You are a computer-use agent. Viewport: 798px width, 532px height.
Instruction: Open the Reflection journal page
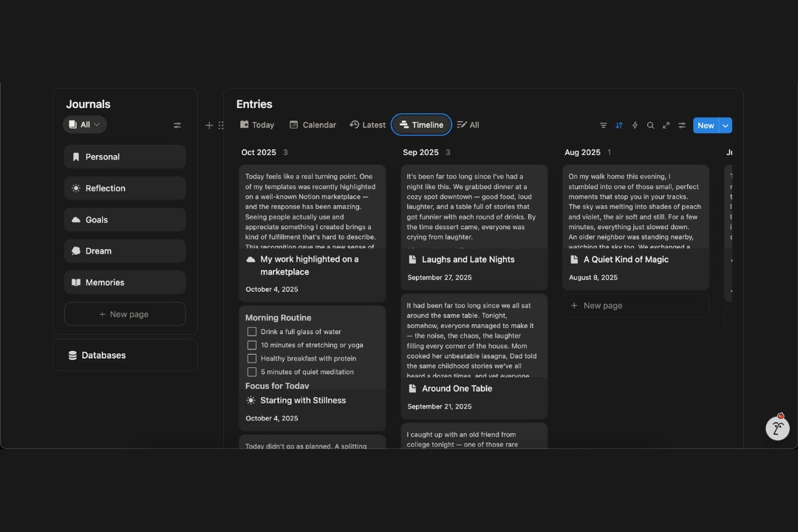click(x=125, y=188)
